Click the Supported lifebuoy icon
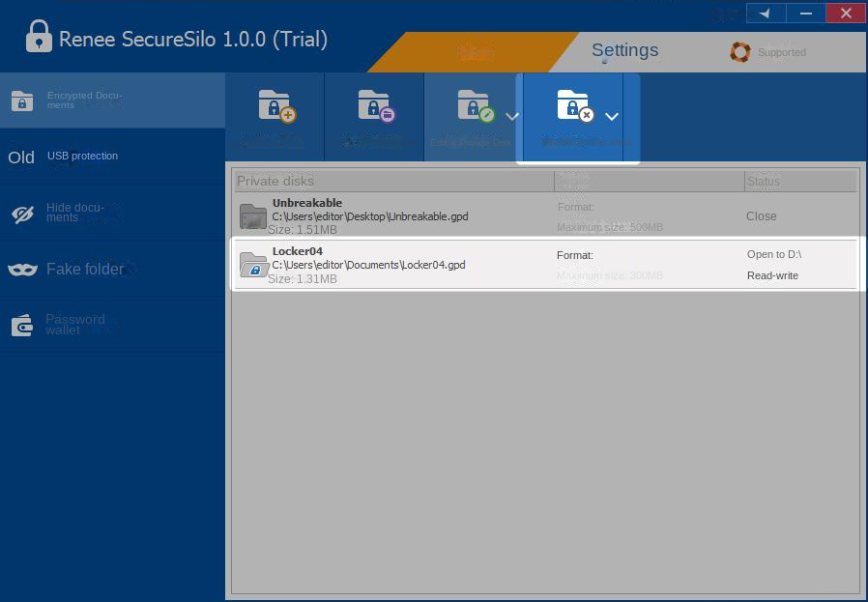The height and width of the screenshot is (602, 868). coord(739,52)
